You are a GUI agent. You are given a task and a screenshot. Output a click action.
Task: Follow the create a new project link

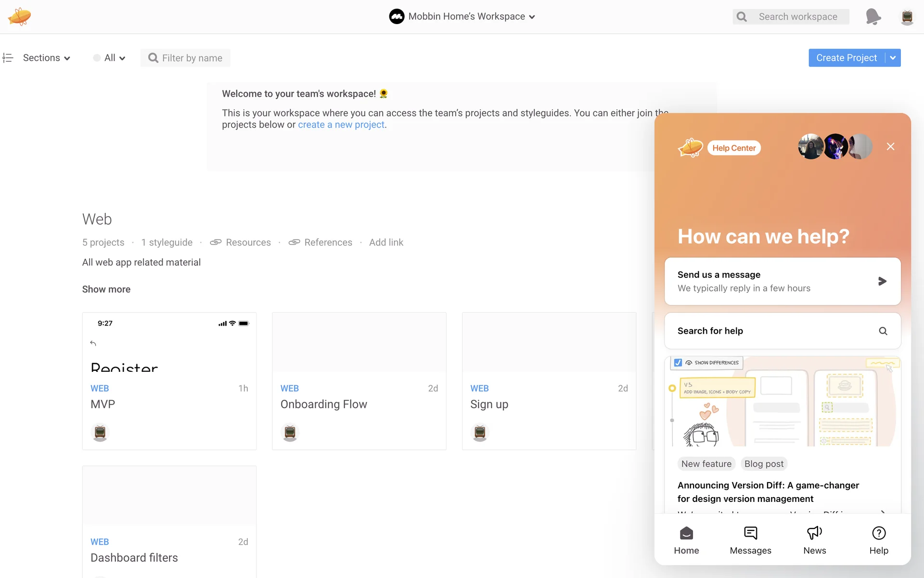point(341,125)
